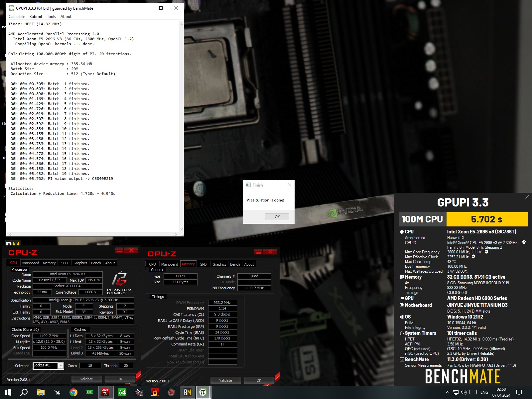This screenshot has height=399, width=532.
Task: Switch to Memory tab in left CPU-Z
Action: (49, 263)
